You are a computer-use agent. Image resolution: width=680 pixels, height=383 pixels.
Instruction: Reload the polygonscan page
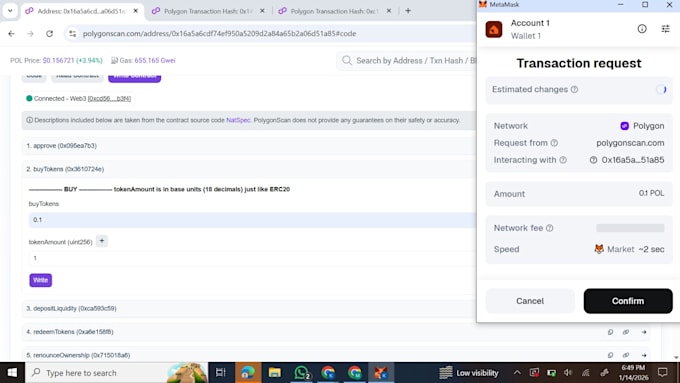point(49,33)
